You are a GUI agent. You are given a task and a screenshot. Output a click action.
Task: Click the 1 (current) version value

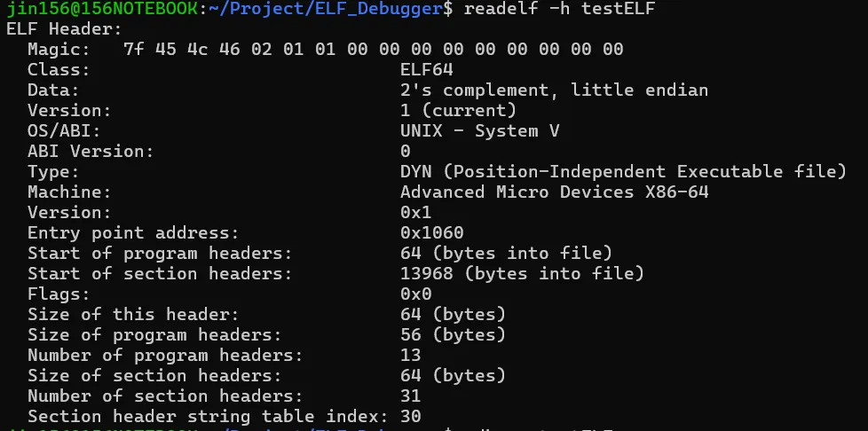458,111
